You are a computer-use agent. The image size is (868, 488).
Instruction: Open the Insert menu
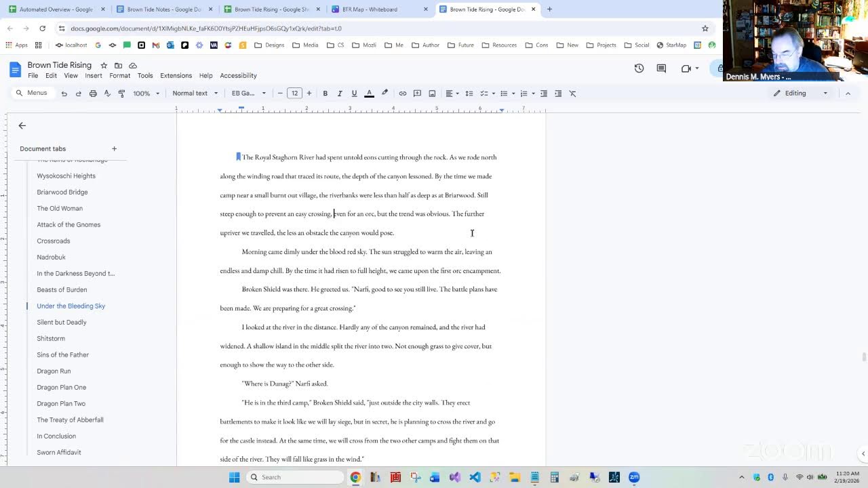pyautogui.click(x=94, y=76)
